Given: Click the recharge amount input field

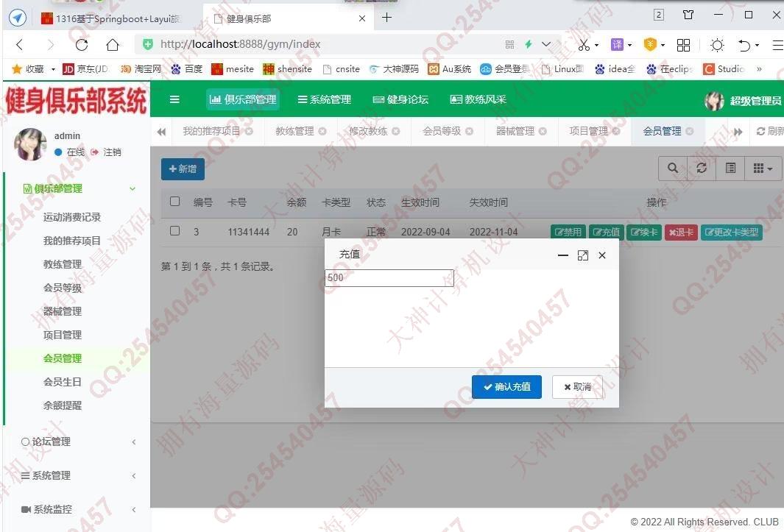Looking at the screenshot, I should coord(389,278).
